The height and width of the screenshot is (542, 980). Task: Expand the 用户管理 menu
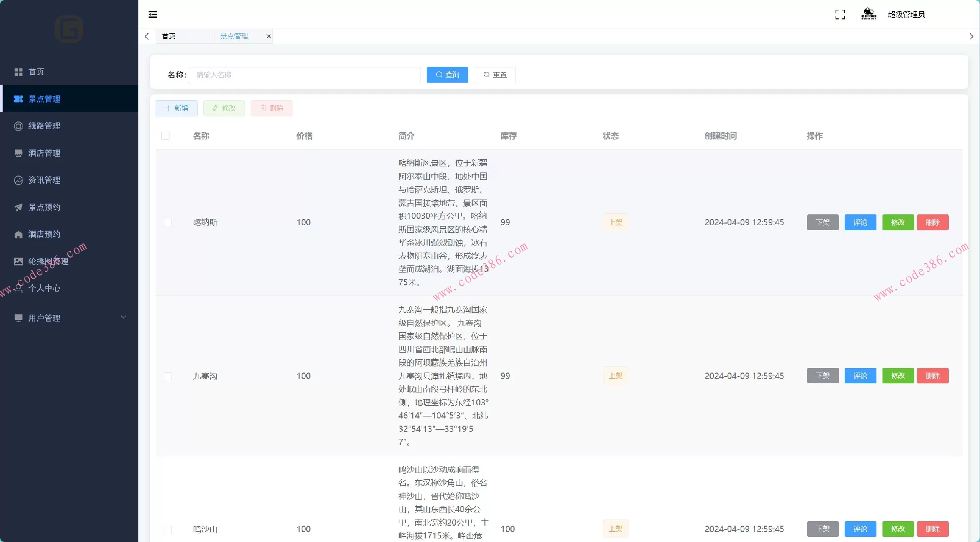[43, 317]
